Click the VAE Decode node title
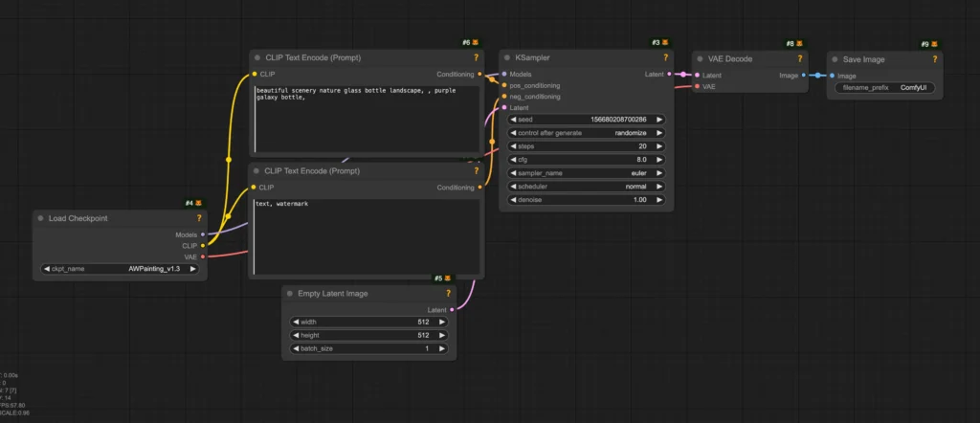This screenshot has width=980, height=423. tap(730, 58)
